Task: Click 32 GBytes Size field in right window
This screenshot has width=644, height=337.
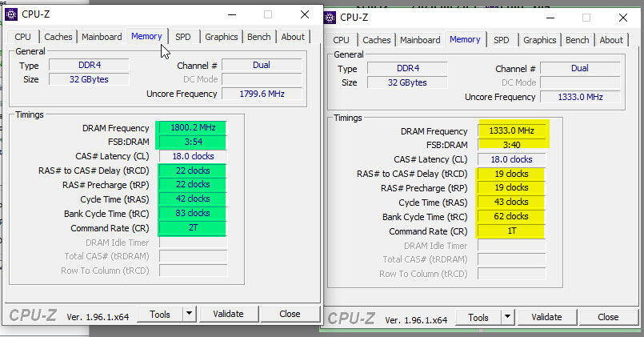Action: (x=407, y=83)
